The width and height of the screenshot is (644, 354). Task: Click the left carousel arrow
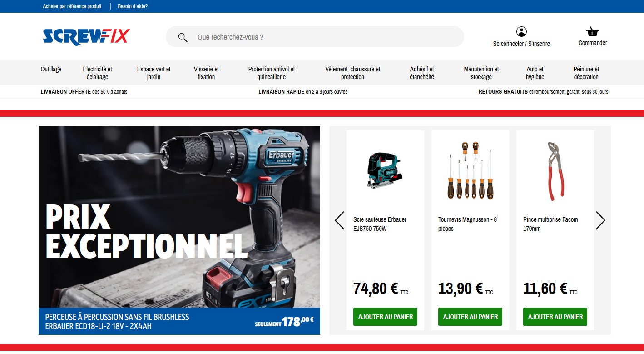[x=339, y=220]
